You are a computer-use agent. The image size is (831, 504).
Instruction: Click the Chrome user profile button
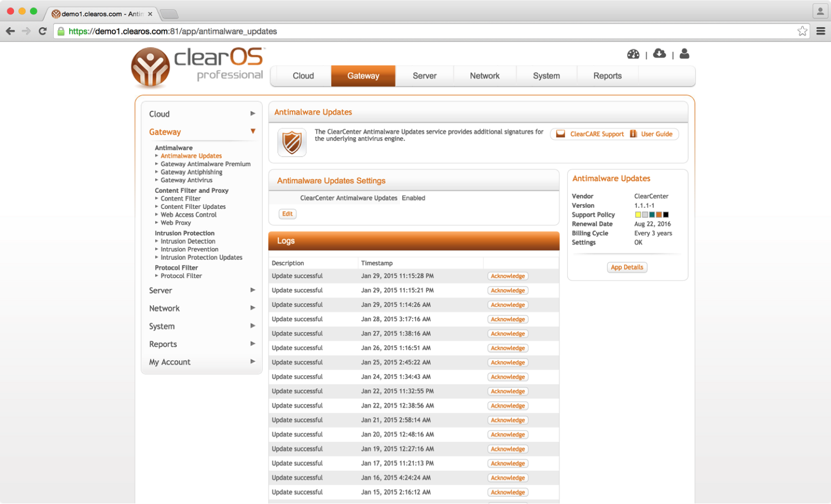(x=820, y=11)
